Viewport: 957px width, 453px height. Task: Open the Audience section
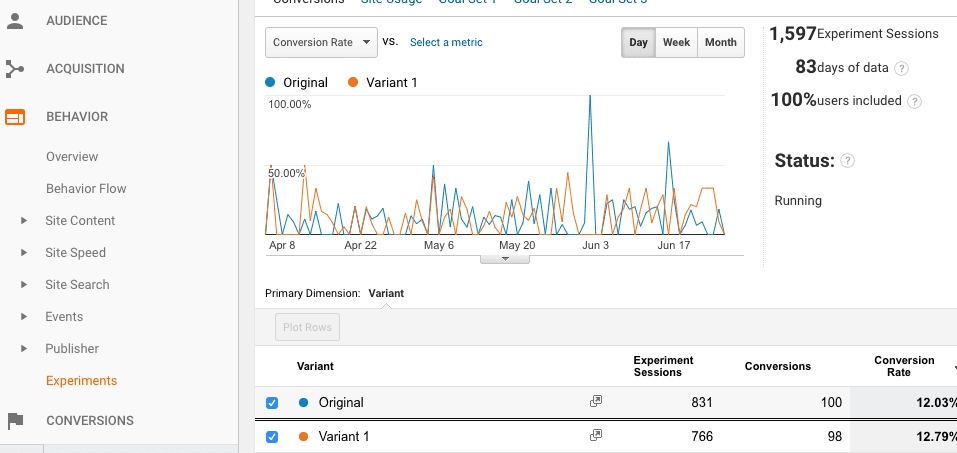[x=77, y=21]
